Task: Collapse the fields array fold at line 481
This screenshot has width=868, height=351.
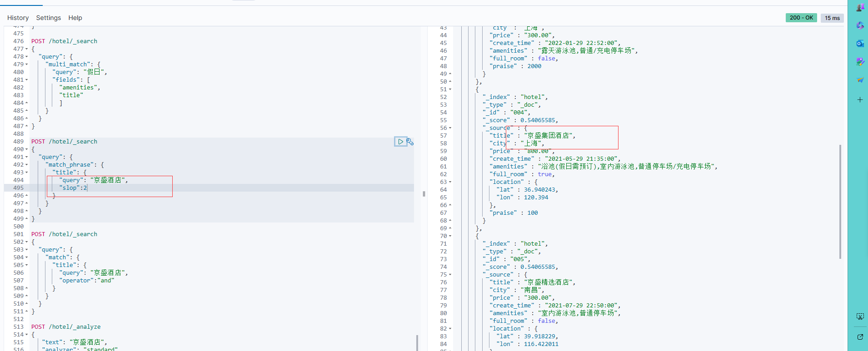Action: tap(26, 80)
